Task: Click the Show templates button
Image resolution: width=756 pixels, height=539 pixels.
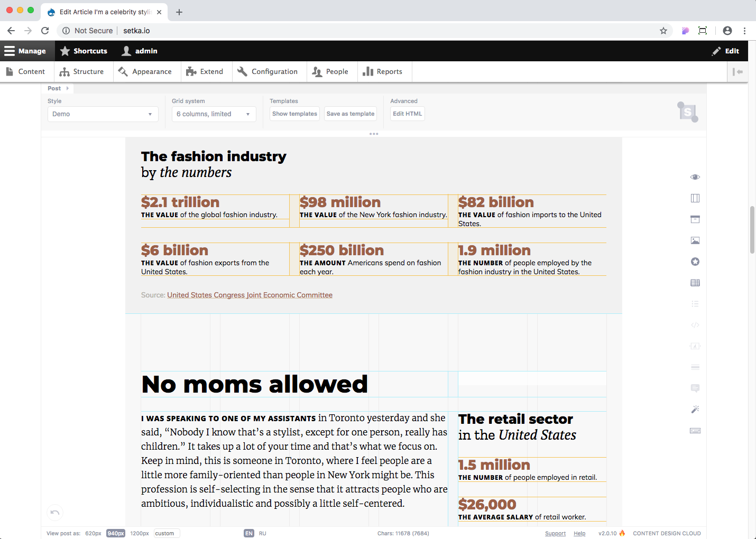Action: (x=295, y=114)
